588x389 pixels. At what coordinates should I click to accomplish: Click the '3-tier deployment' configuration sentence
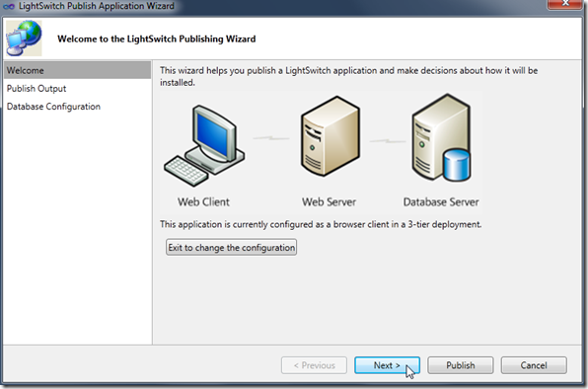pyautogui.click(x=321, y=224)
